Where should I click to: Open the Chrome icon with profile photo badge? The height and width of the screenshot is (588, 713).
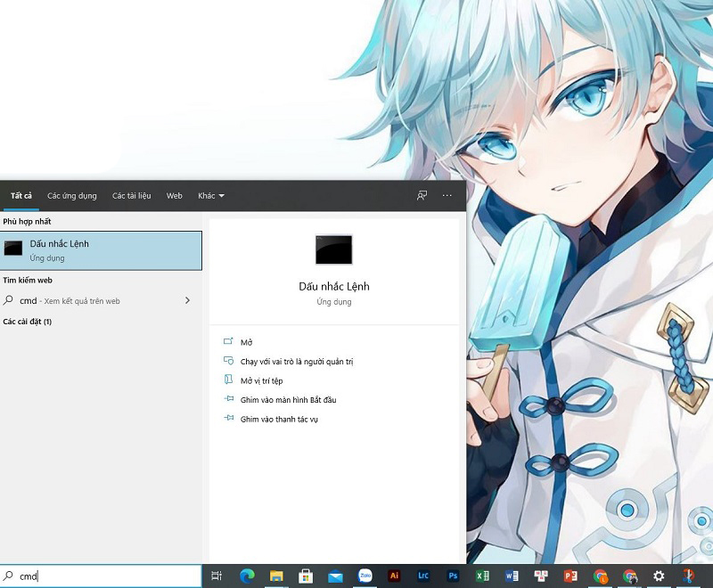[x=630, y=576]
